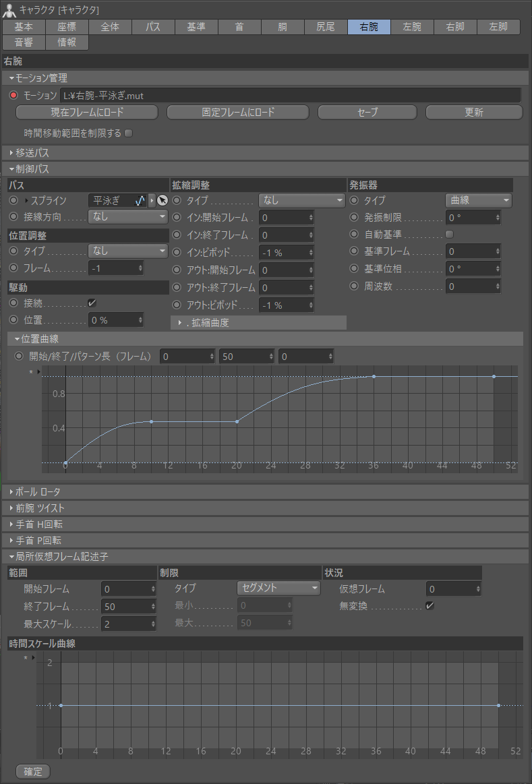The image size is (532, 784).
Task: Click the asterisk icon beside the 位置曲線 graph
Action: [30, 372]
